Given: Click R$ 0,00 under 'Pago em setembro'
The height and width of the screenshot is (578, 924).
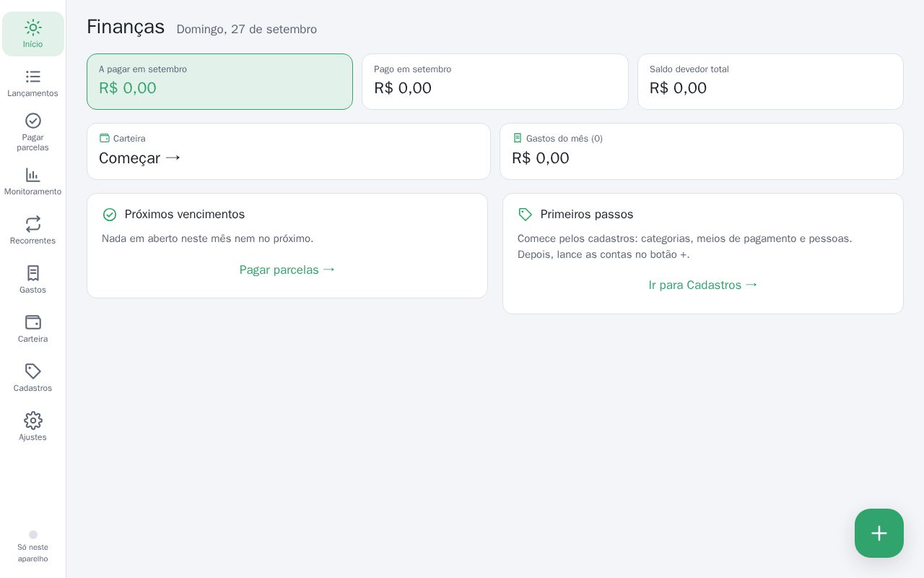Looking at the screenshot, I should pos(403,88).
